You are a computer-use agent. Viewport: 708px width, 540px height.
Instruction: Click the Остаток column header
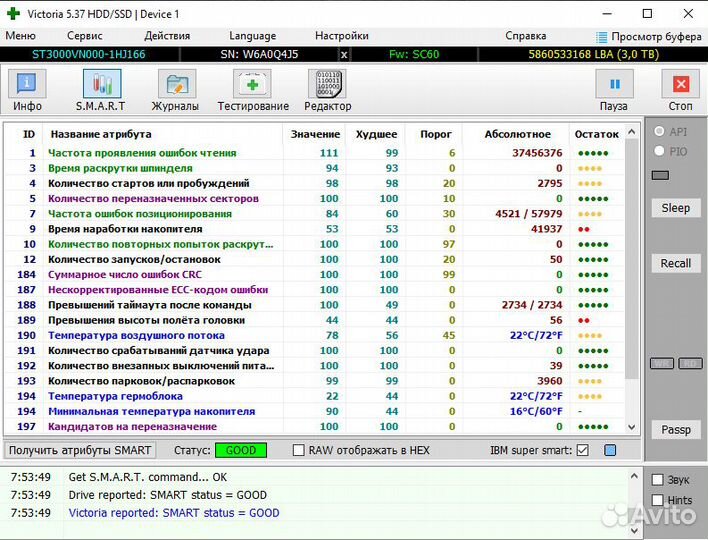point(596,134)
